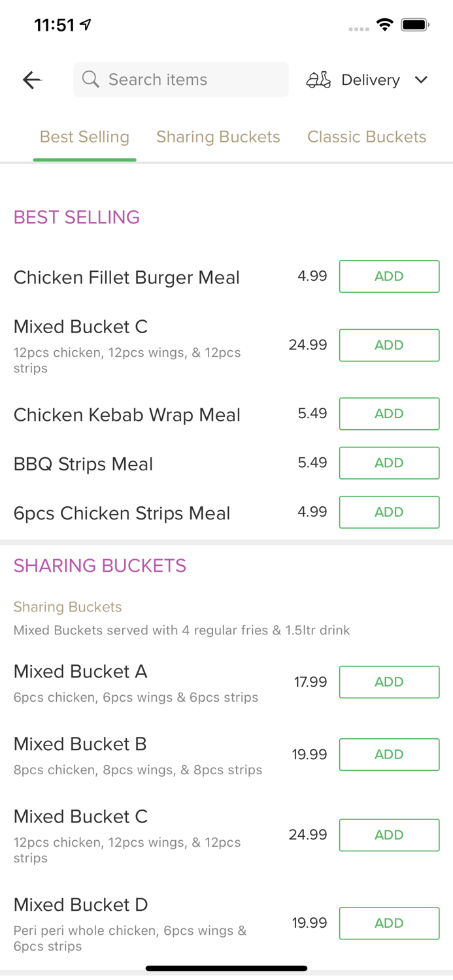The image size is (453, 980).
Task: Tap the back arrow to return
Action: pos(31,80)
